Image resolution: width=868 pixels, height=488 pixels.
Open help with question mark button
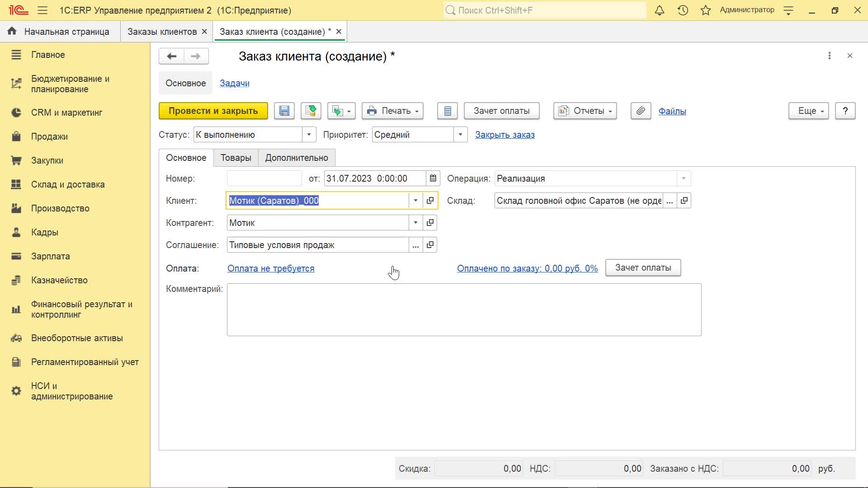pyautogui.click(x=845, y=111)
